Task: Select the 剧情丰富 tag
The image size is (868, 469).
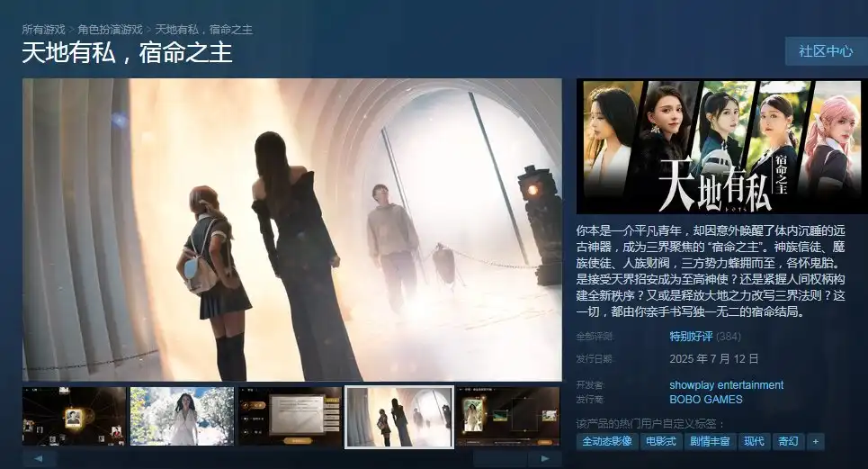Action: click(x=710, y=441)
